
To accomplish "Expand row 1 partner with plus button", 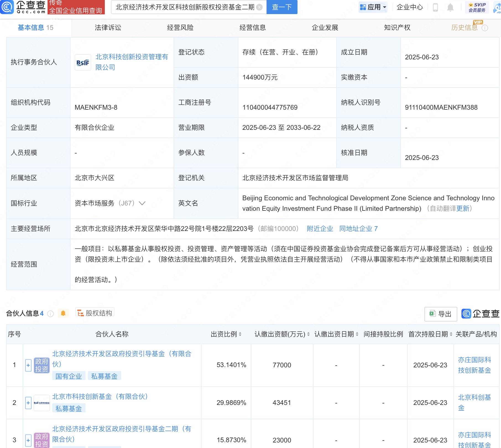I will coord(28,365).
